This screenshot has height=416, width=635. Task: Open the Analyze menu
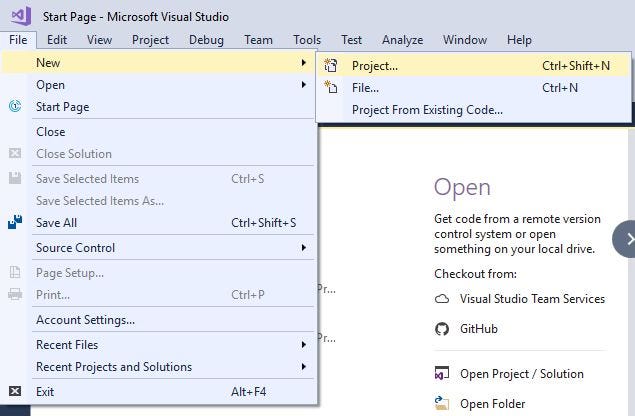coord(403,40)
